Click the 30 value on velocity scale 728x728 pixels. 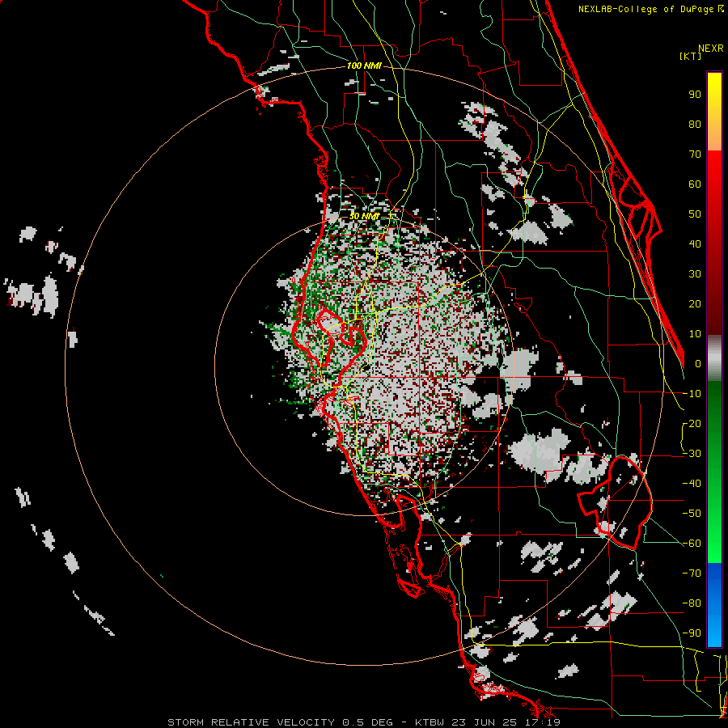(695, 274)
